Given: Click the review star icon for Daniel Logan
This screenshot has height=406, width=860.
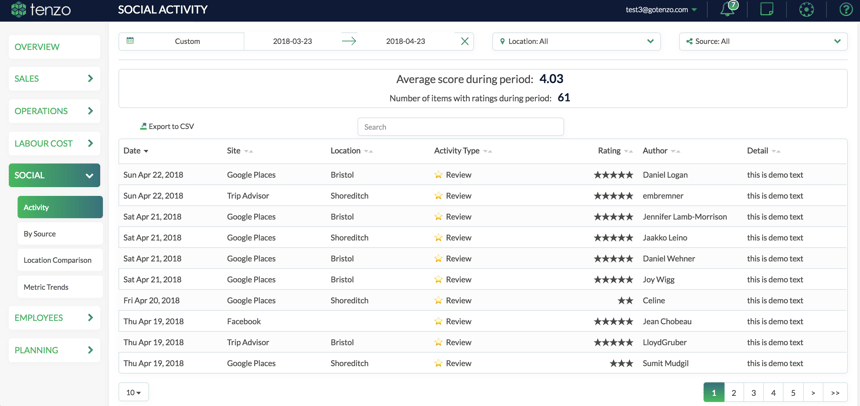Looking at the screenshot, I should [438, 175].
